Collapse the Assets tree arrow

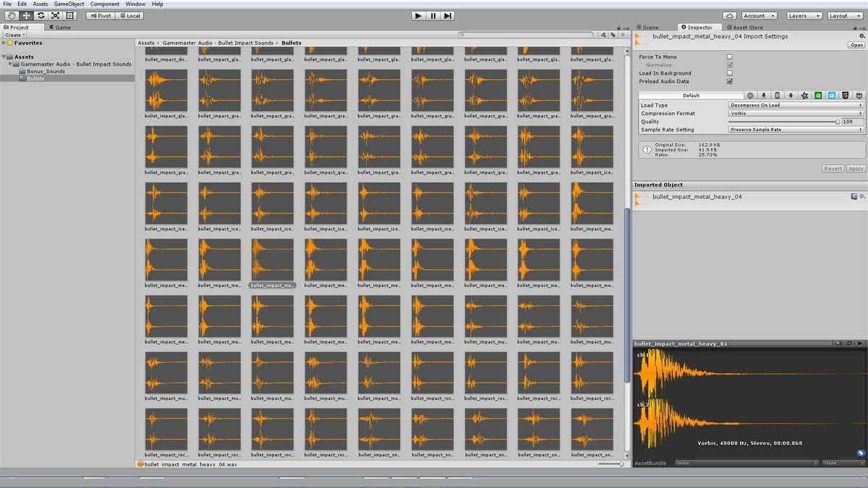4,56
